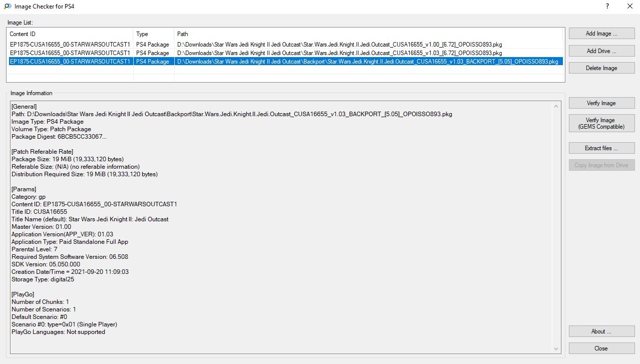Click the Referable Size: (N/A) line

pos(76,167)
